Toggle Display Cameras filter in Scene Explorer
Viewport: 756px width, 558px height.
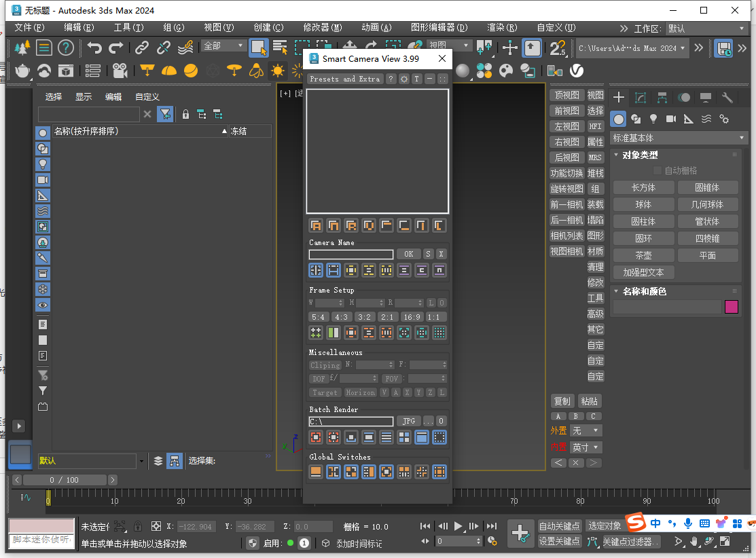pos(43,180)
